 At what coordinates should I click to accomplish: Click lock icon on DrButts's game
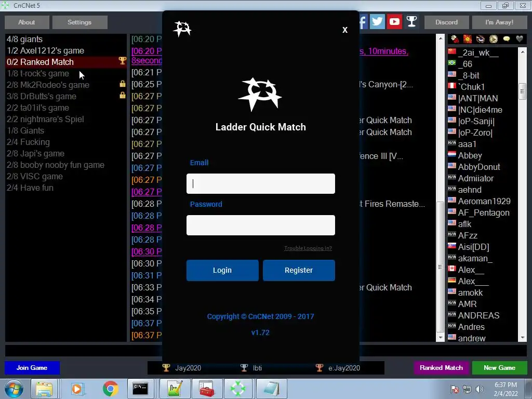pos(123,96)
